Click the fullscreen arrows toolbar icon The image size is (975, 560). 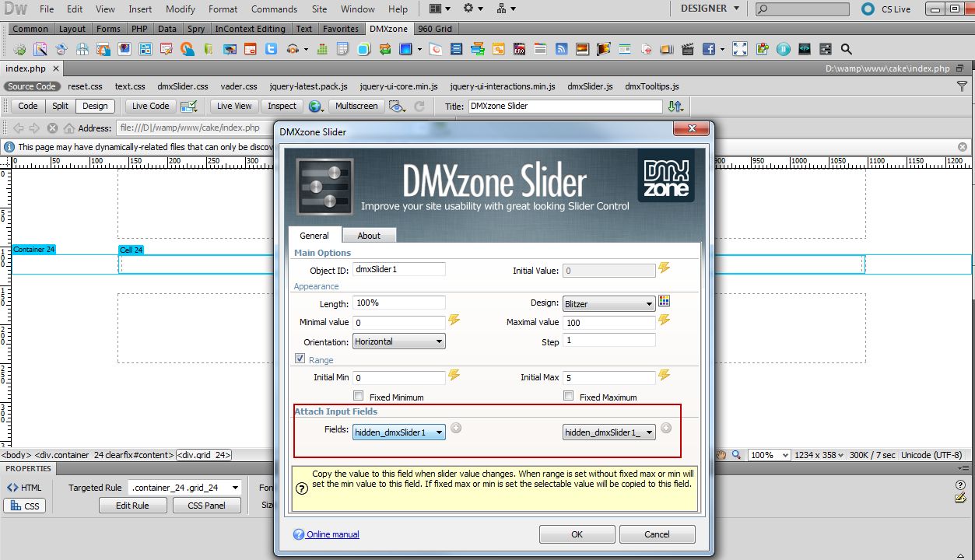coord(740,49)
